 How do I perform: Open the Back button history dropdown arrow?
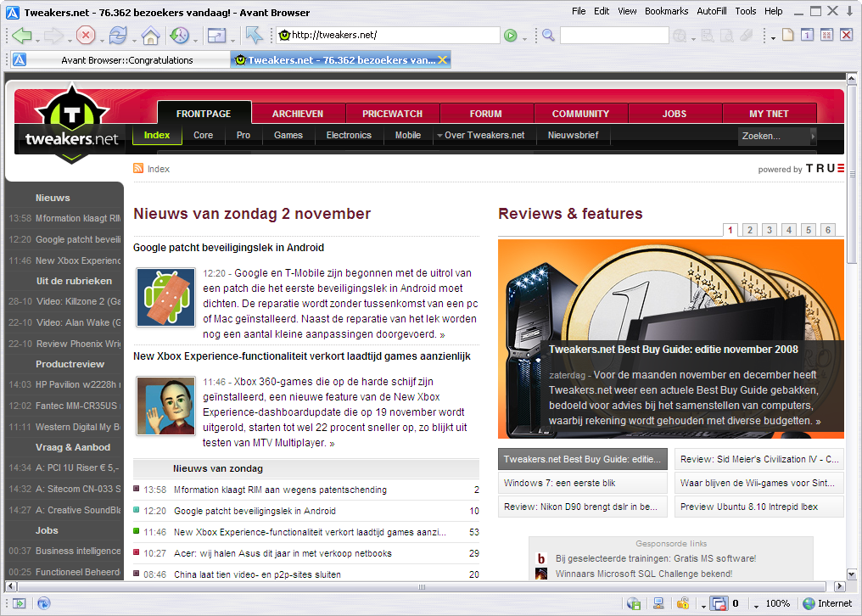coord(37,40)
